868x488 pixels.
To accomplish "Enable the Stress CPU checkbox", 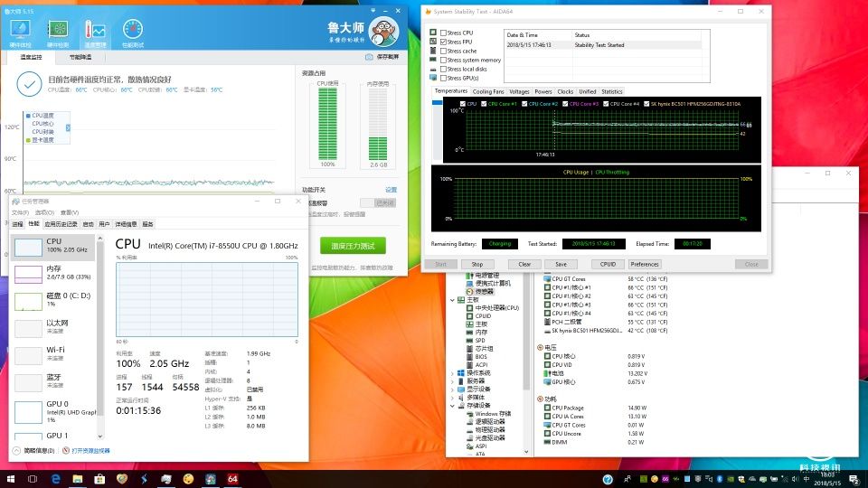I will coord(443,33).
